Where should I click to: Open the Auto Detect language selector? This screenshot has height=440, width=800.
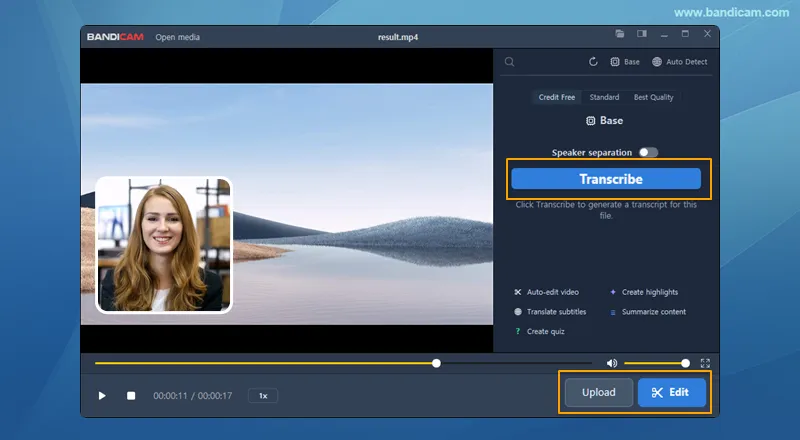(x=680, y=62)
